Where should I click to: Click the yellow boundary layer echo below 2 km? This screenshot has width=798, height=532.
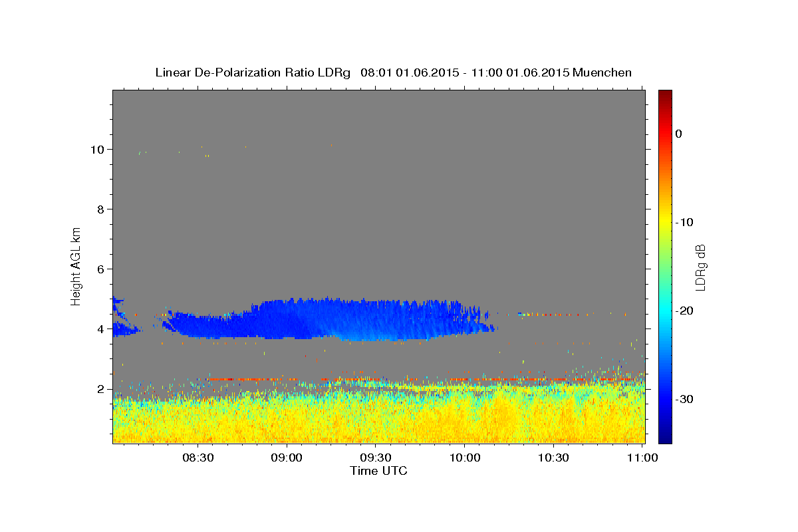[378, 419]
